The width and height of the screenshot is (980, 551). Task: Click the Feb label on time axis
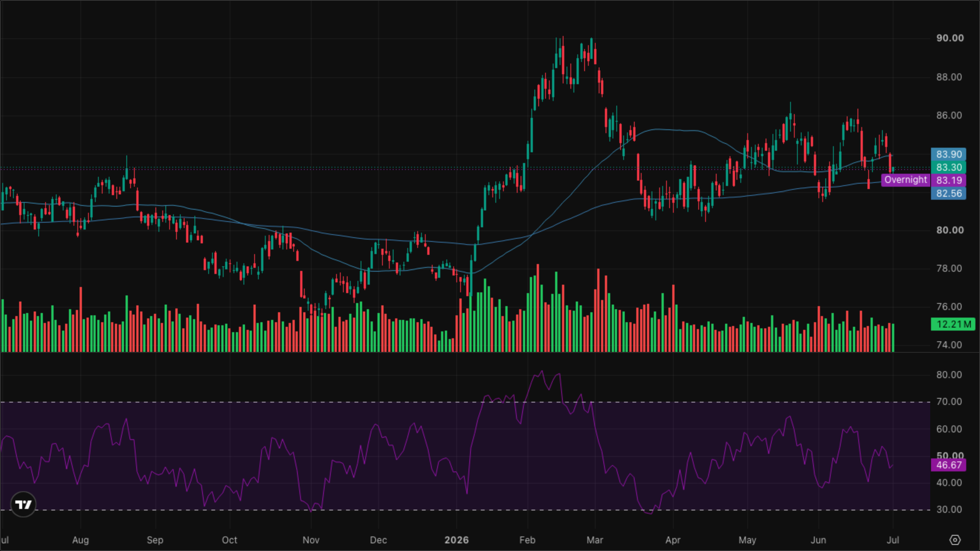(x=527, y=540)
